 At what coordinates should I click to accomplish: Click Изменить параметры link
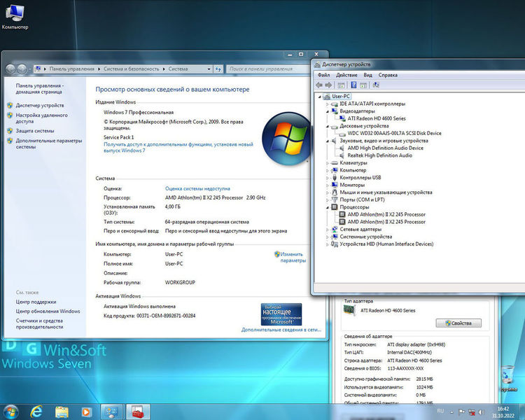point(293,257)
